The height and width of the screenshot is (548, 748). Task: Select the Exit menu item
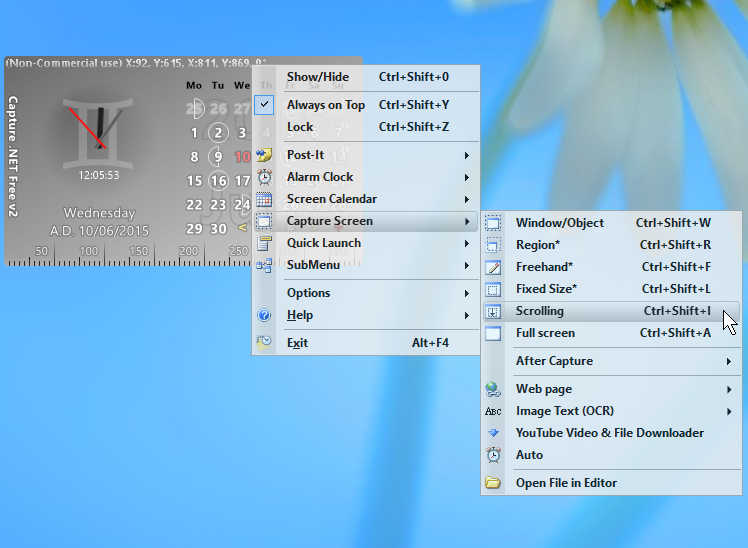[x=366, y=343]
